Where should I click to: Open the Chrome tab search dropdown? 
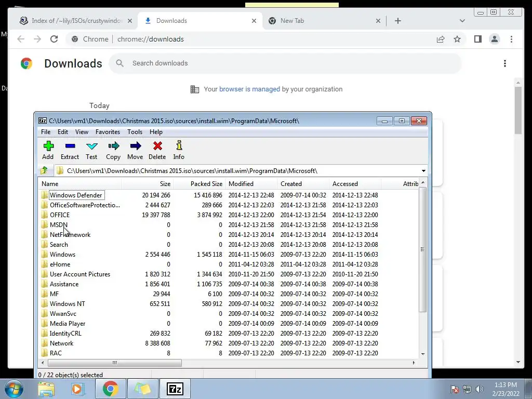(462, 21)
